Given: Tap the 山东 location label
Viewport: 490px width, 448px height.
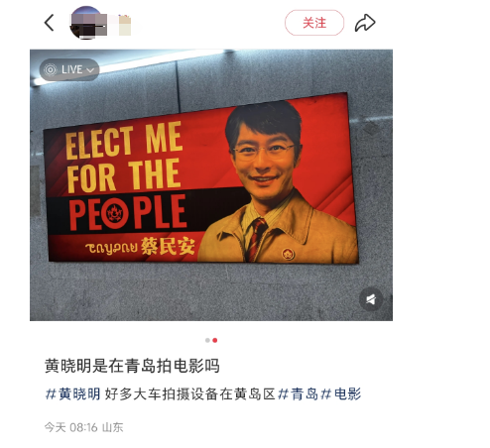Looking at the screenshot, I should point(113,427).
